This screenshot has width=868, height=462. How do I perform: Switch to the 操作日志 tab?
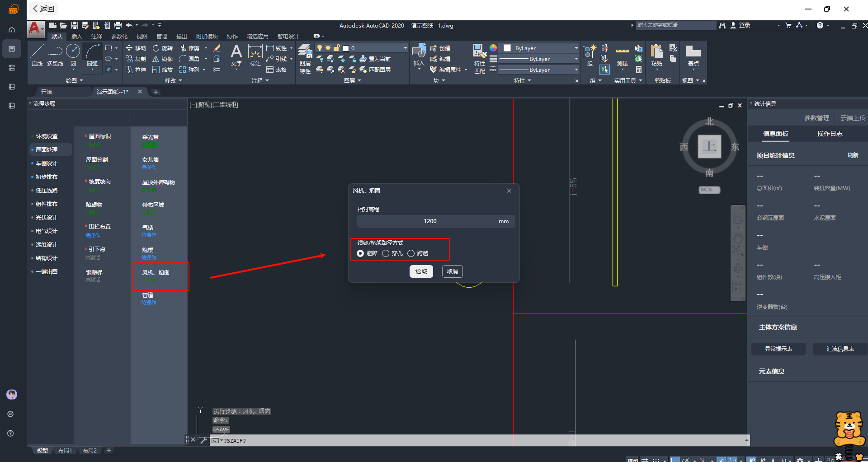(830, 134)
